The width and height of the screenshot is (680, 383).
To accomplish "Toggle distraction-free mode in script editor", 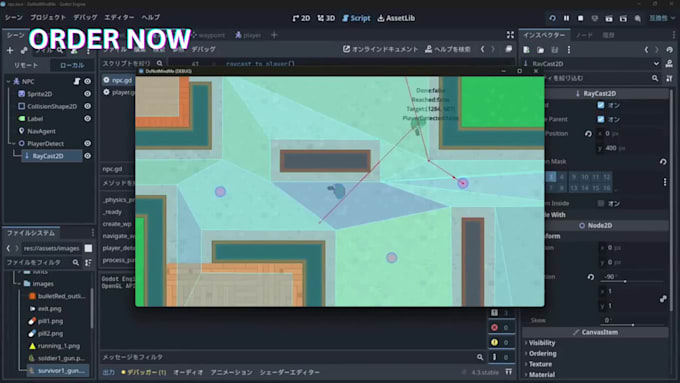I will point(510,35).
